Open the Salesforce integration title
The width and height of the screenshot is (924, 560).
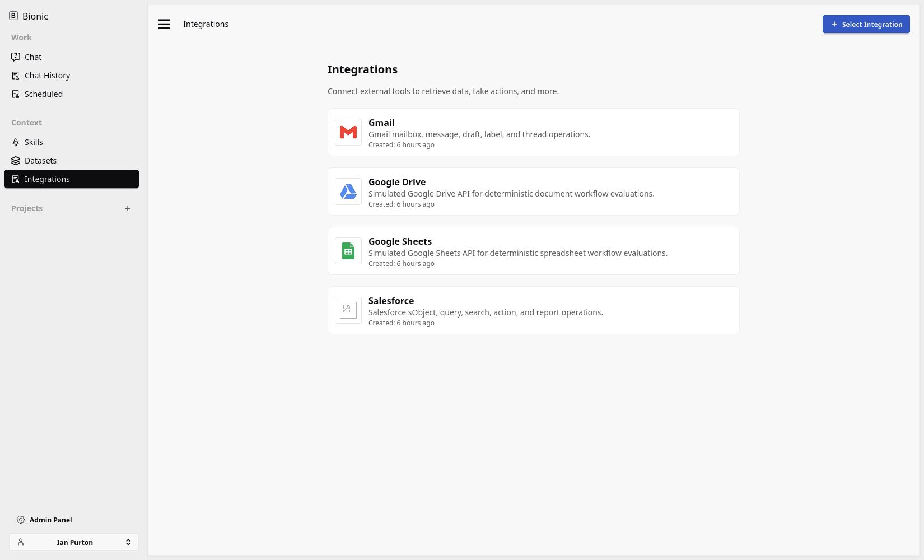coord(391,301)
